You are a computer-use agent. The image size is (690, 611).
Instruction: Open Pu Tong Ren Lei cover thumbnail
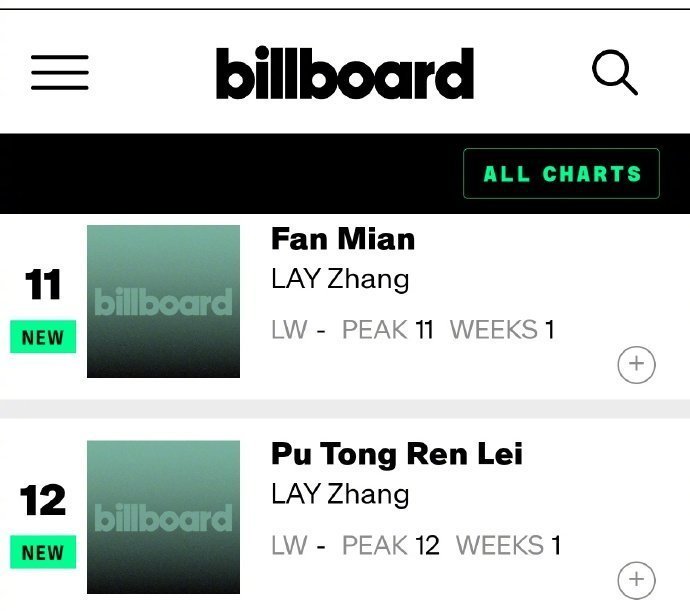pyautogui.click(x=163, y=517)
